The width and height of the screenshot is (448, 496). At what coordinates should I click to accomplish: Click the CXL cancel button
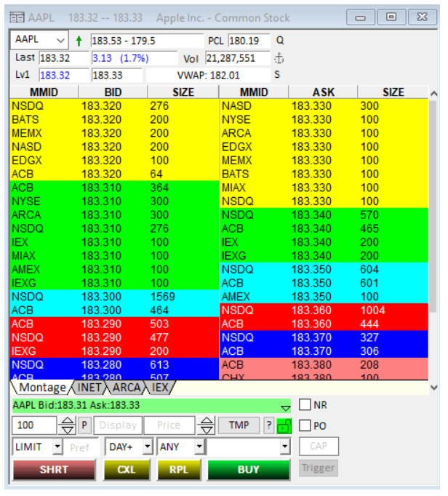127,469
